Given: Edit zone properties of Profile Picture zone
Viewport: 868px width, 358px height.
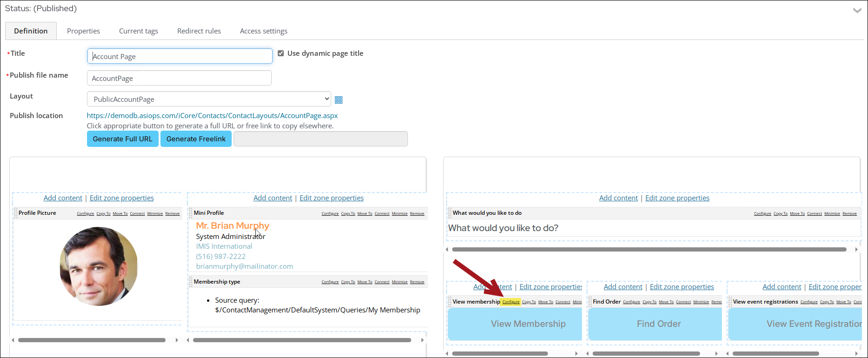Looking at the screenshot, I should pyautogui.click(x=122, y=198).
